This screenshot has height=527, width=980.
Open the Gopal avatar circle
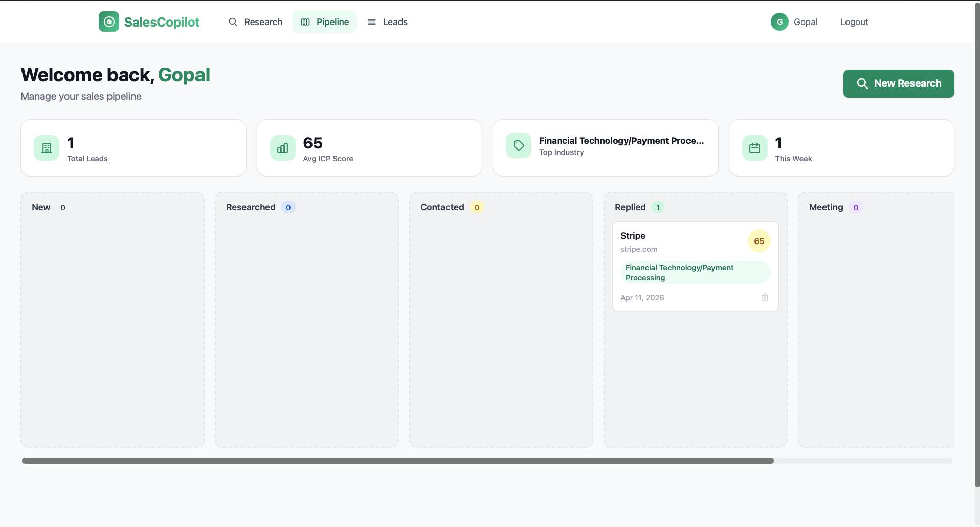click(x=779, y=21)
